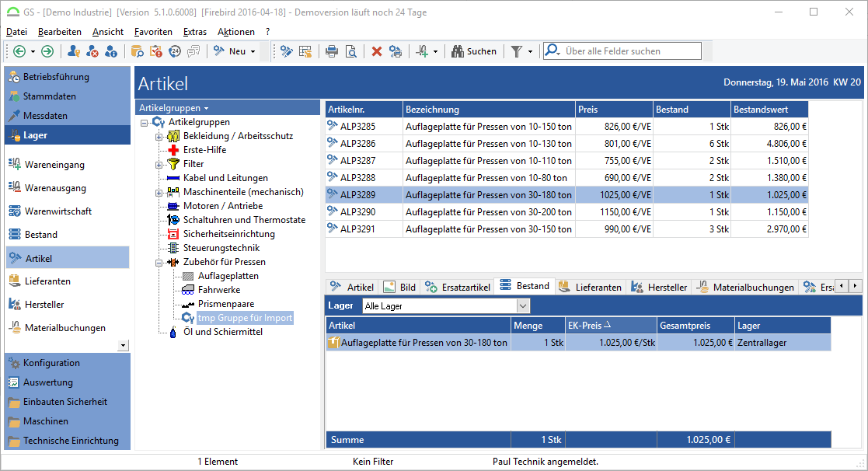Viewport: 868px width, 471px height.
Task: Open the Favoriten menu
Action: tap(153, 32)
